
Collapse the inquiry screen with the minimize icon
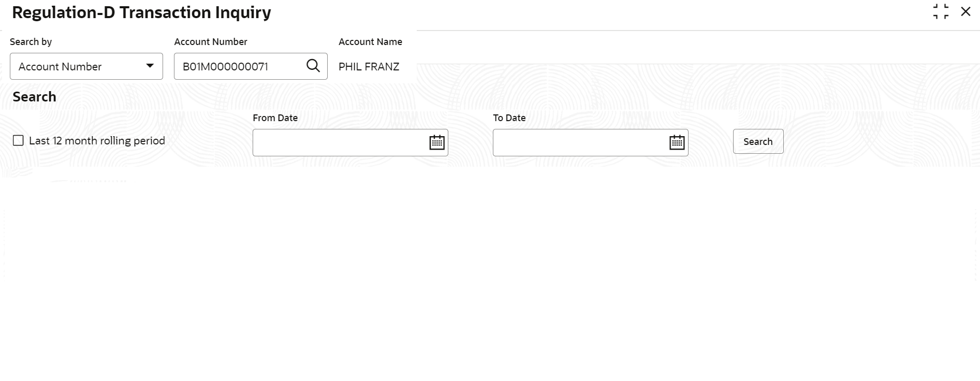click(941, 11)
